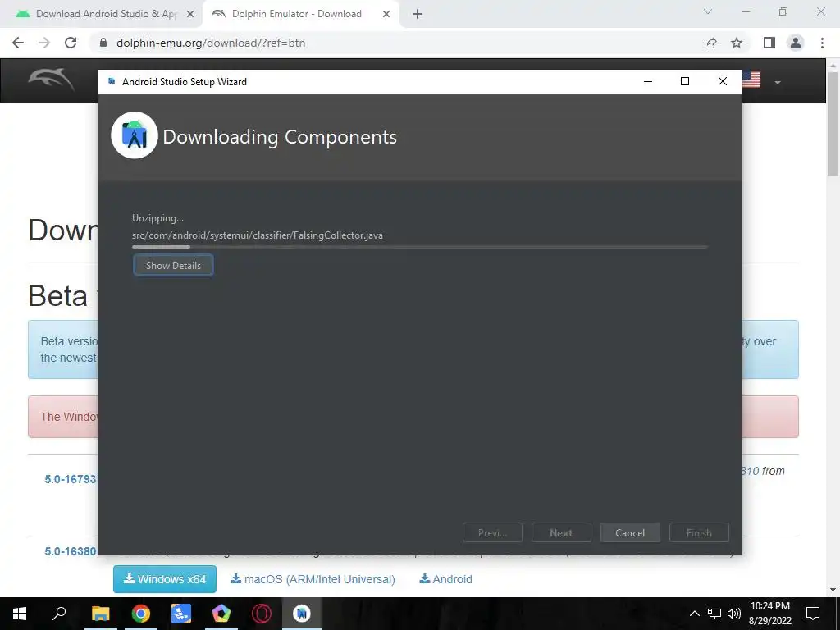Viewport: 840px width, 630px height.
Task: Open the Windows Start menu
Action: [x=20, y=614]
